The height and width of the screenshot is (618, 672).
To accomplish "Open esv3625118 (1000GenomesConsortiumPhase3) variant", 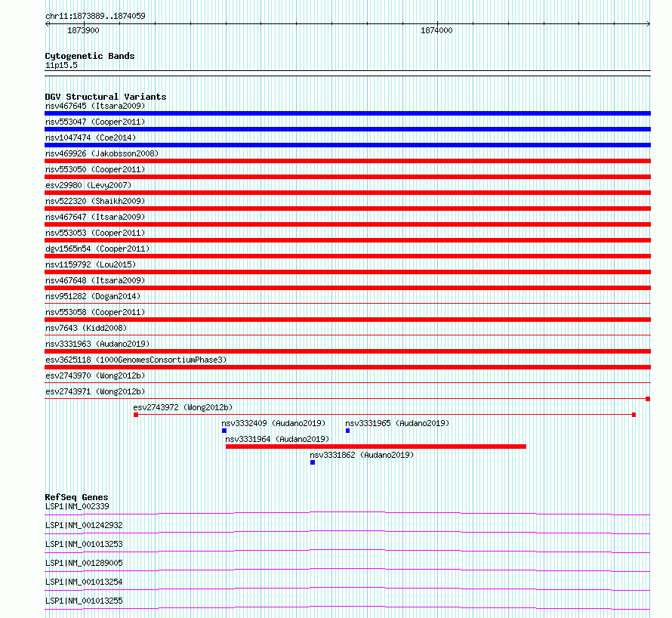I will point(136,360).
